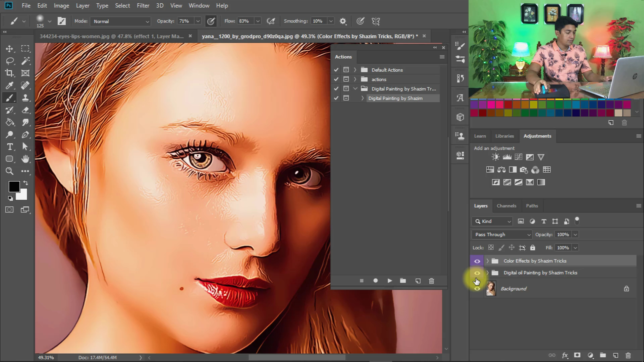Uncheck the Default Actions checkbox
The width and height of the screenshot is (644, 362).
[x=336, y=70]
